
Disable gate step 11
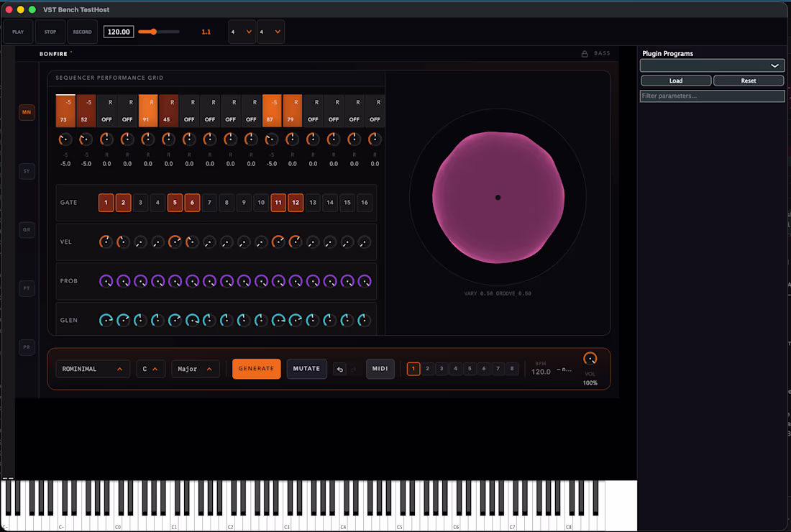coord(278,203)
